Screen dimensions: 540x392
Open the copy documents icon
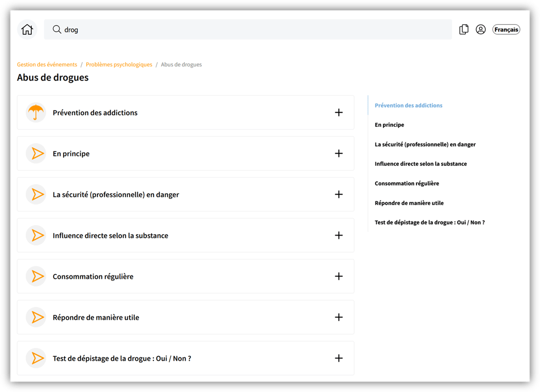[464, 30]
